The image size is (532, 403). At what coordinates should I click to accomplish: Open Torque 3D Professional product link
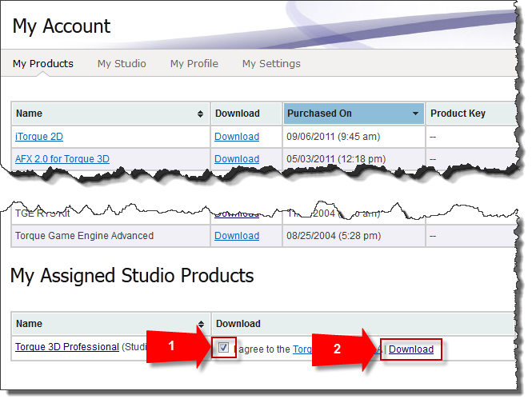67,347
